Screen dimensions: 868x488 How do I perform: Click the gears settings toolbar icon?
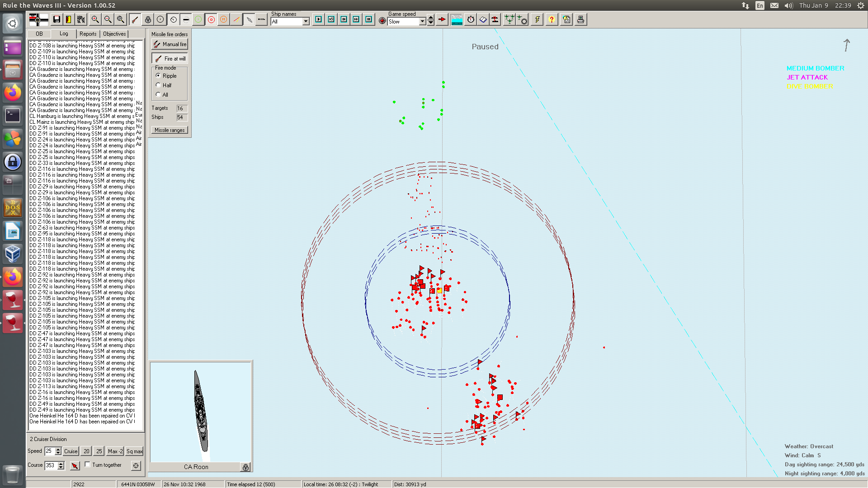click(x=81, y=19)
